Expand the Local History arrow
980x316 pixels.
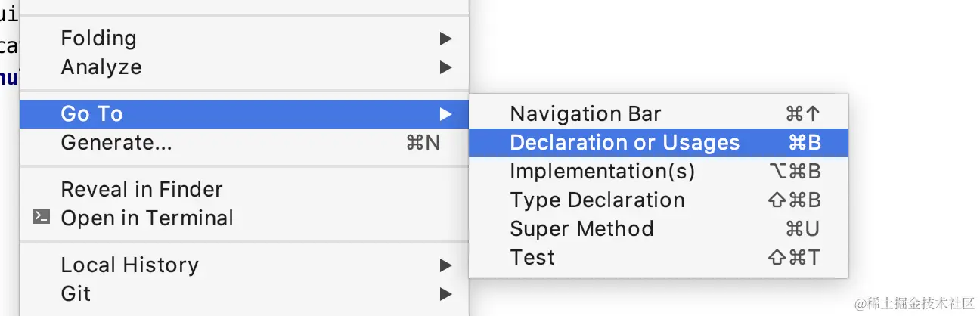click(x=445, y=265)
